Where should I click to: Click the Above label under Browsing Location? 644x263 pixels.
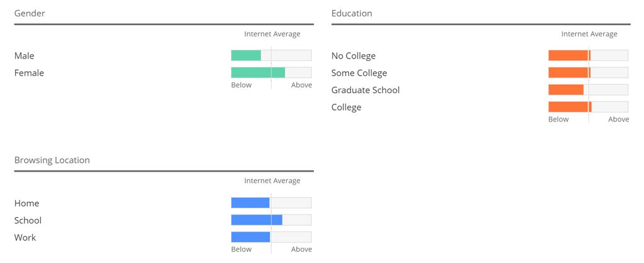[x=301, y=249]
